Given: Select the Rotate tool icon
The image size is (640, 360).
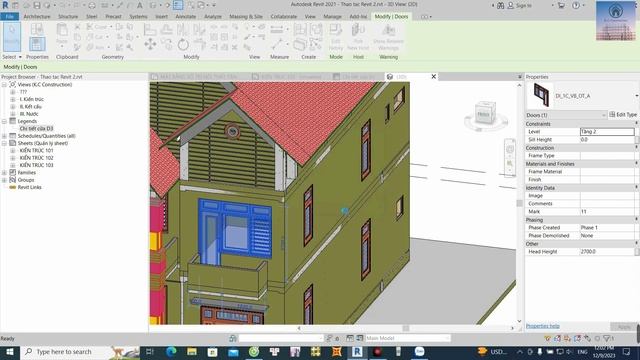Looking at the screenshot, I should tap(183, 44).
